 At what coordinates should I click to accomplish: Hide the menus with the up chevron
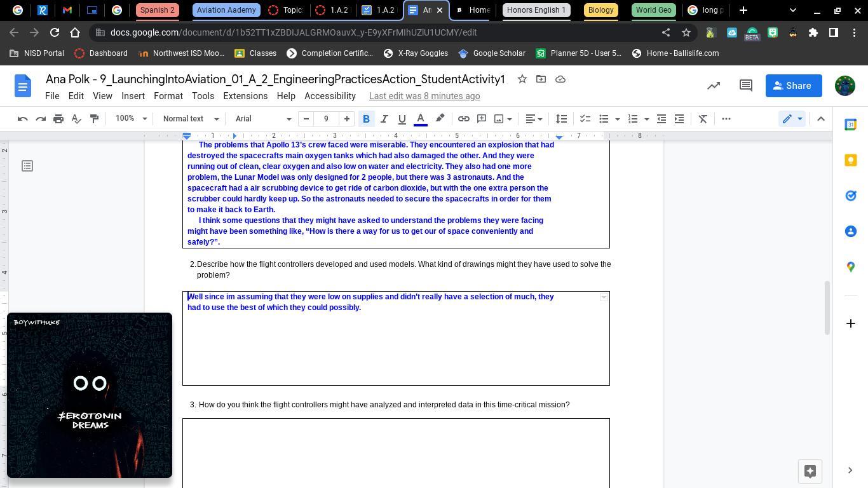click(x=820, y=119)
